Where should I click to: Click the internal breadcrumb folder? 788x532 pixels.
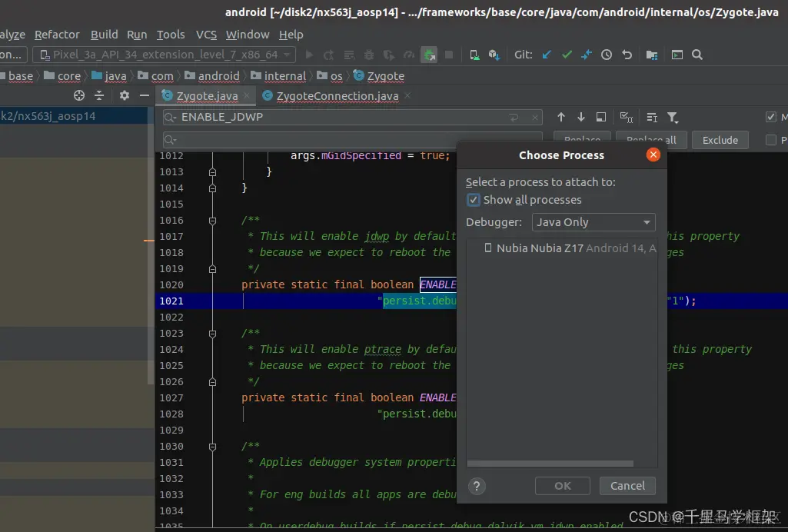click(278, 76)
